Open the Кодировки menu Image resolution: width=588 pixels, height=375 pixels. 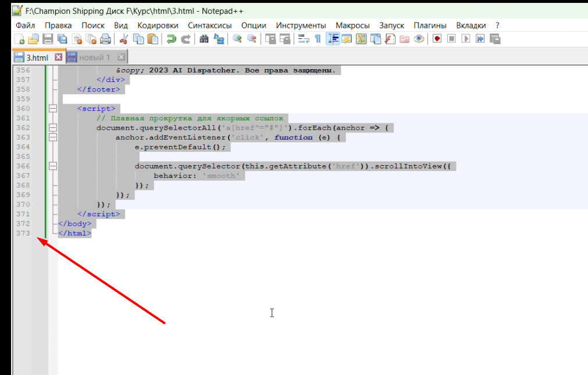tap(158, 26)
